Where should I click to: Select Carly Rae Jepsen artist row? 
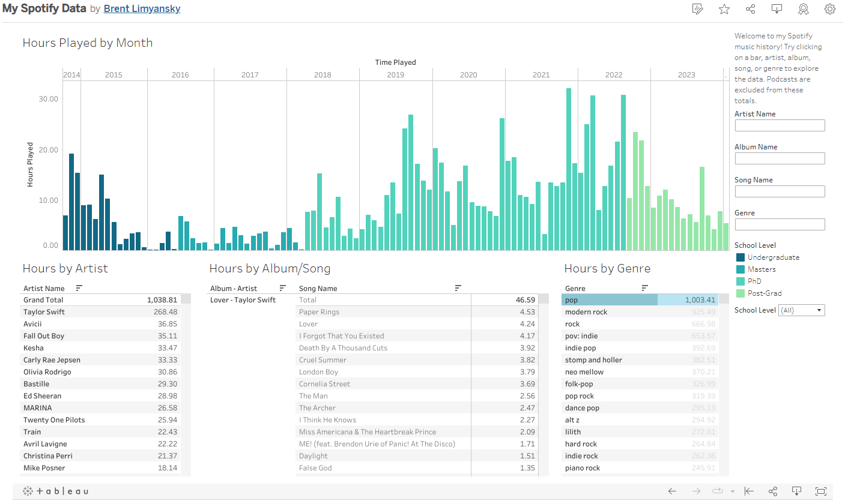(100, 360)
